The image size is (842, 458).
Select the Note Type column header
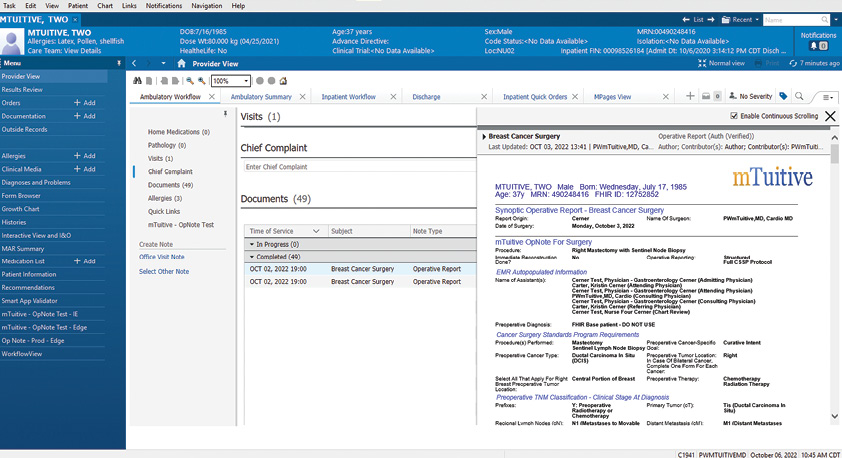coord(443,231)
